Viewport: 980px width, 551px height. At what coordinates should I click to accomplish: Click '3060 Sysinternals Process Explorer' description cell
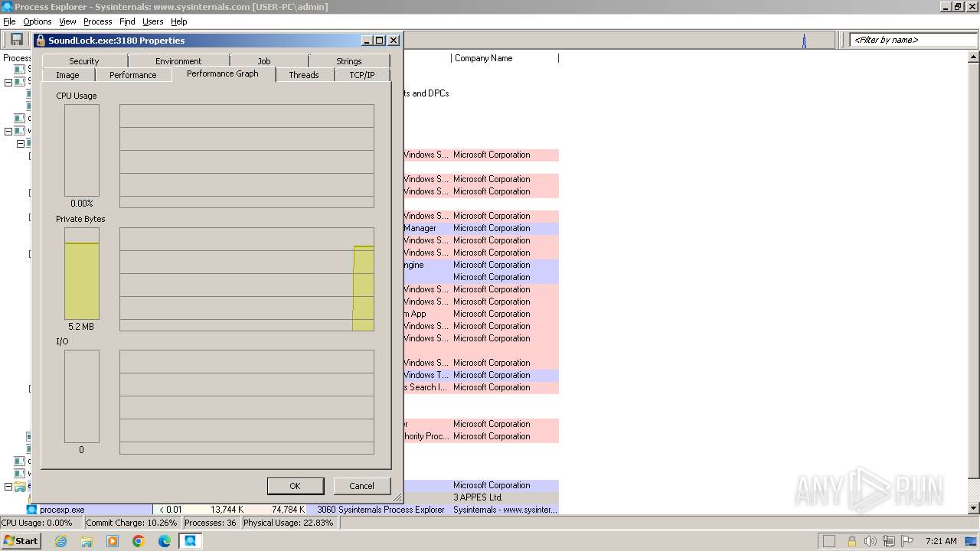coord(381,510)
